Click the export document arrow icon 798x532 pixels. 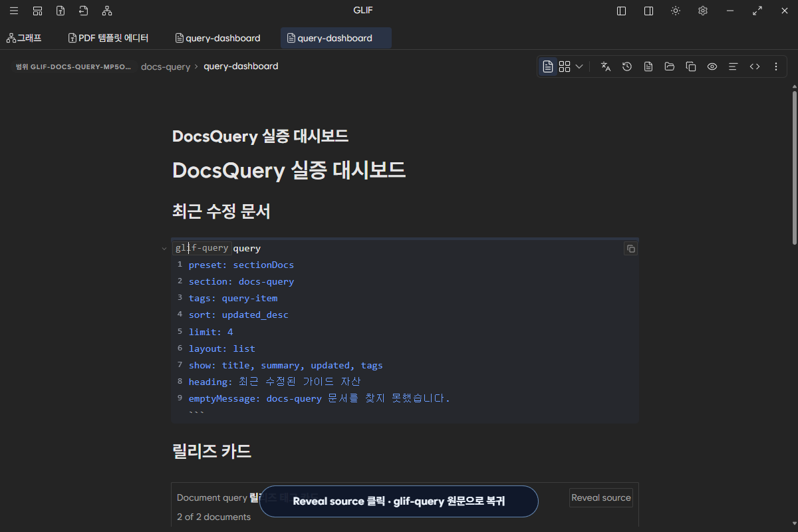tap(83, 11)
